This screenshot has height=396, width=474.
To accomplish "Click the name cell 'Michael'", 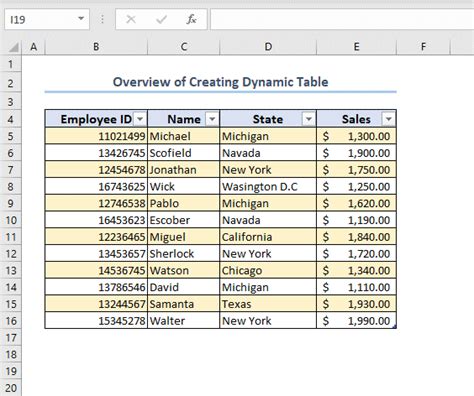I will coord(184,136).
